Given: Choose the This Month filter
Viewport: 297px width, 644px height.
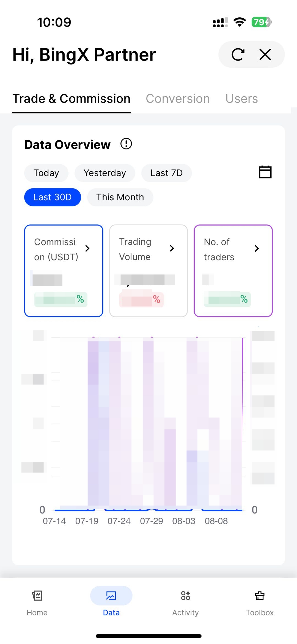Looking at the screenshot, I should 120,197.
